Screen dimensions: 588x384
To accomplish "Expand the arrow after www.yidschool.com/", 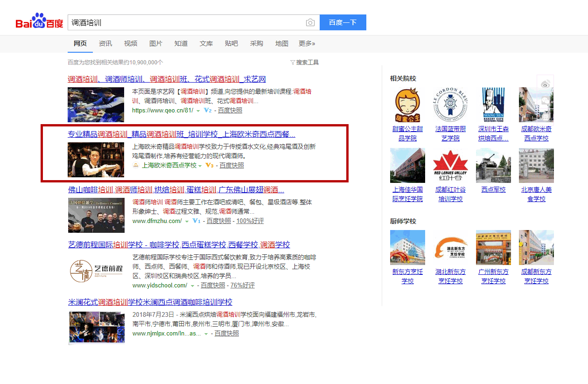I will [x=192, y=286].
